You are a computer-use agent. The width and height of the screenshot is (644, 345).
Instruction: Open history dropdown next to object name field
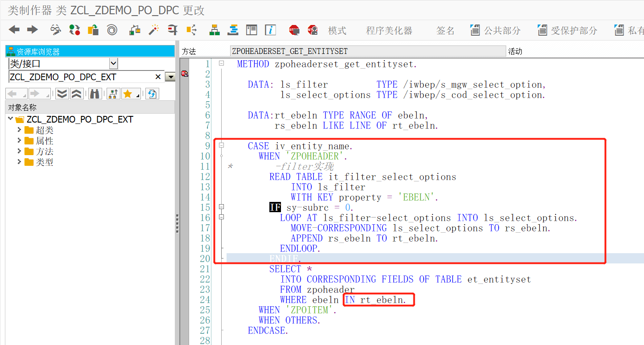[x=170, y=77]
